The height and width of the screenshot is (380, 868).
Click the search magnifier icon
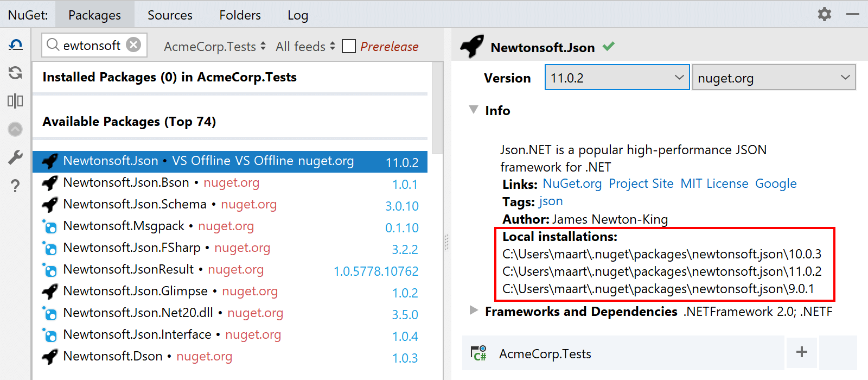(x=53, y=45)
